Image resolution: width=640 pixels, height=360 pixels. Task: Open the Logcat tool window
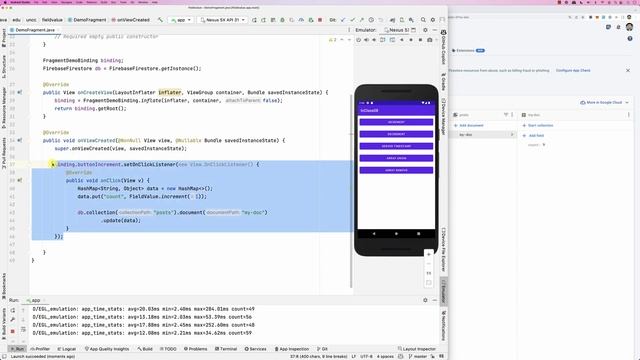(67, 349)
